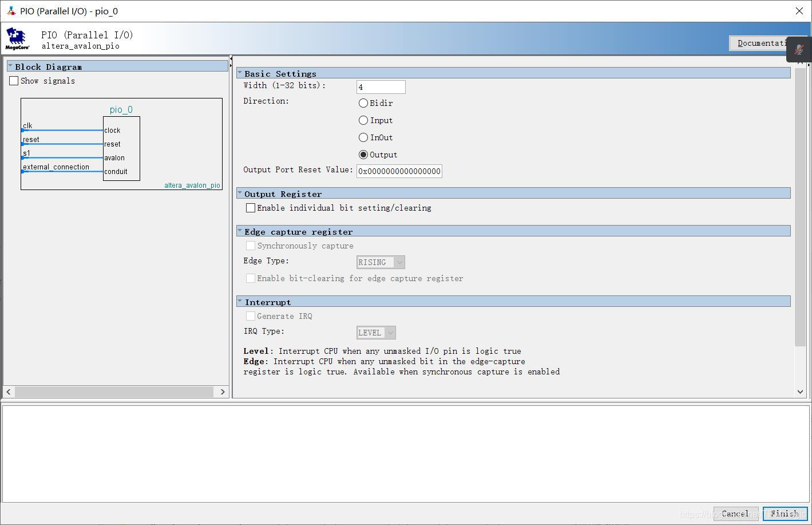Select the Input direction radio button
This screenshot has height=525, width=812.
tap(363, 120)
